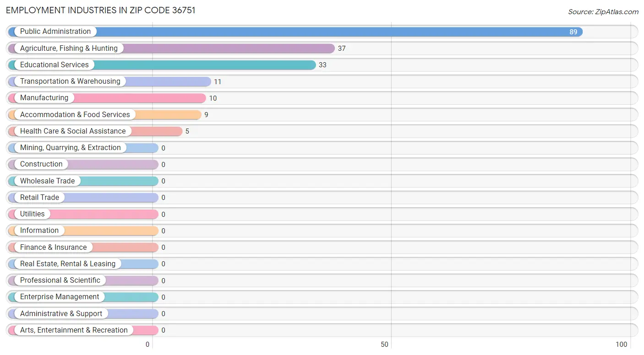Screen dimensions: 644x355
Task: Click the chart title Employment Industries in Zip Code 36751
Action: (101, 10)
